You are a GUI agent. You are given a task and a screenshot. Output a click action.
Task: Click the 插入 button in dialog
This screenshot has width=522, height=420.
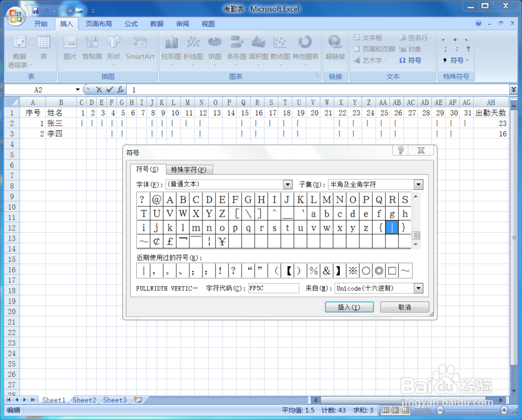tap(349, 307)
